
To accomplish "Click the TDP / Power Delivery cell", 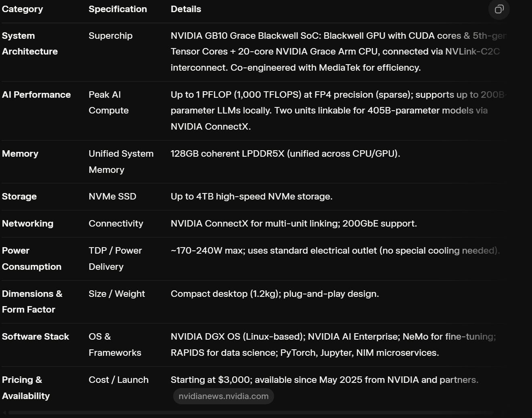I will pos(115,258).
